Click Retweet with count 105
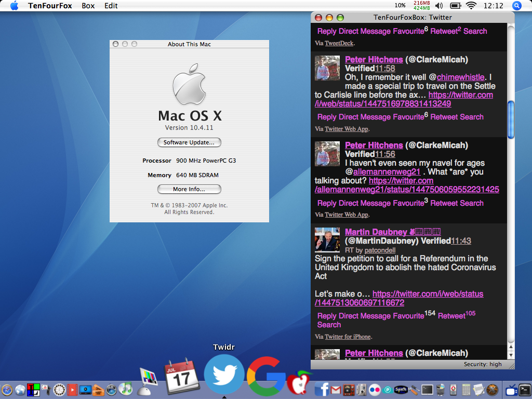 457,315
